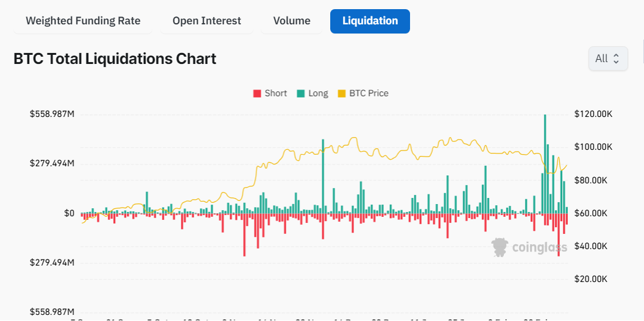Click the $100.00K price axis label
This screenshot has width=644, height=321.
593,147
